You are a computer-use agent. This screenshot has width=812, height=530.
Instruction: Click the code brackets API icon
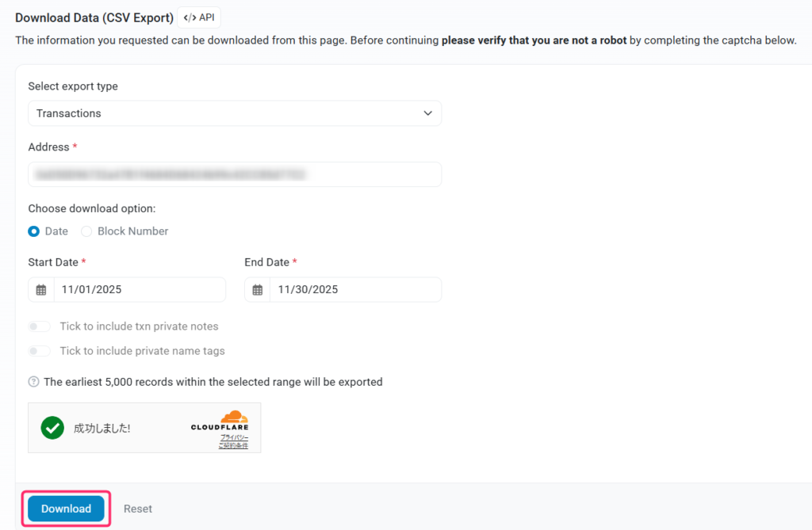190,17
